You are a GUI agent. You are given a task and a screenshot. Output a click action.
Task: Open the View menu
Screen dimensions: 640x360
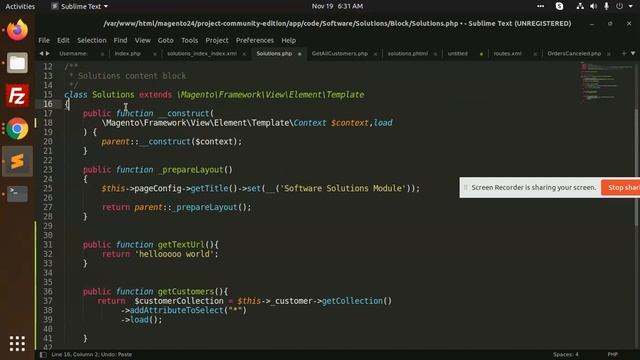click(142, 40)
